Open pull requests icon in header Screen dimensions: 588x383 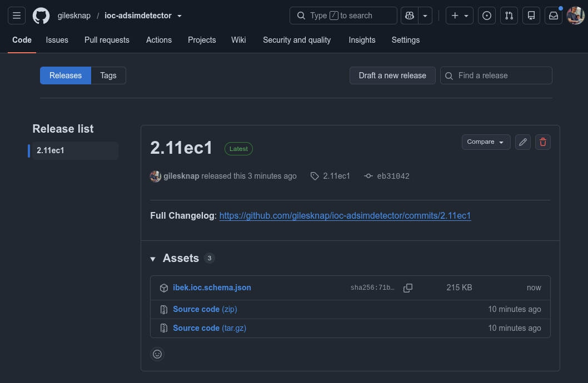[x=509, y=16]
